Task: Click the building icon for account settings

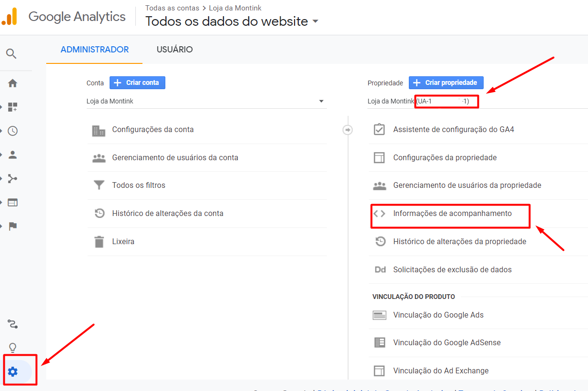Action: click(x=99, y=130)
